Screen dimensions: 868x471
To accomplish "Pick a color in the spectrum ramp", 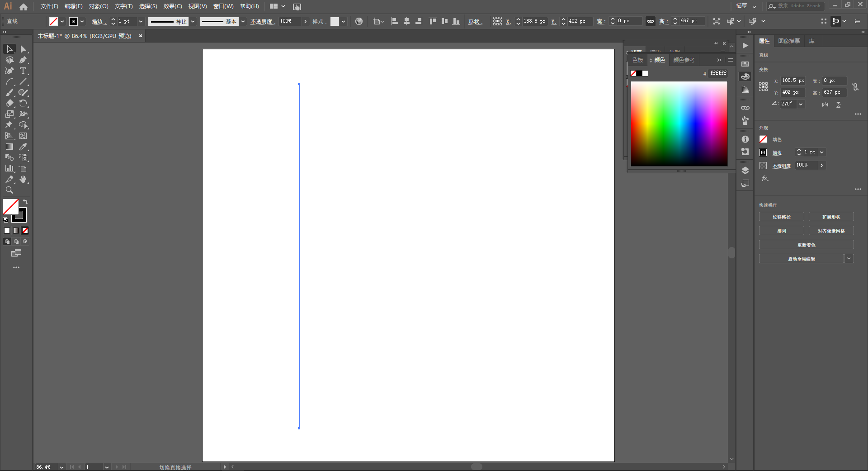I will tap(679, 124).
